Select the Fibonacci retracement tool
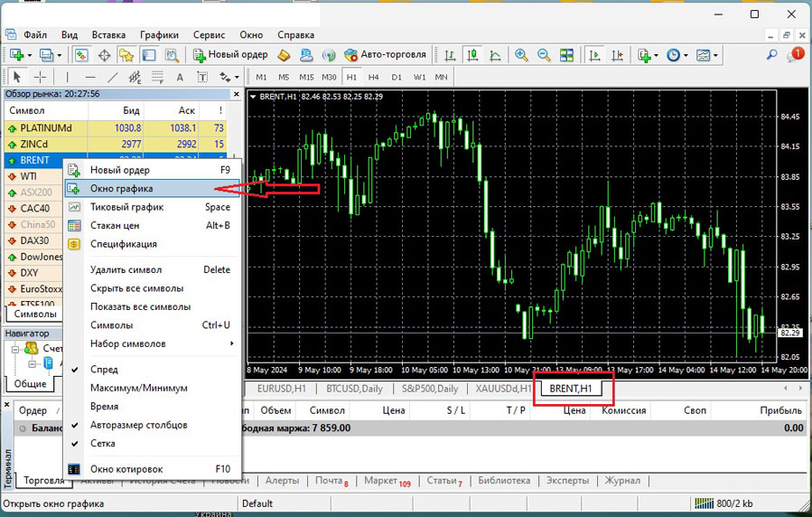This screenshot has width=812, height=517. 157,77
